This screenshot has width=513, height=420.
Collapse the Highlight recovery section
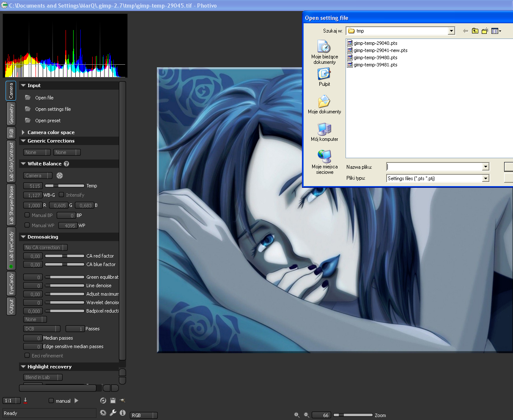pyautogui.click(x=23, y=367)
